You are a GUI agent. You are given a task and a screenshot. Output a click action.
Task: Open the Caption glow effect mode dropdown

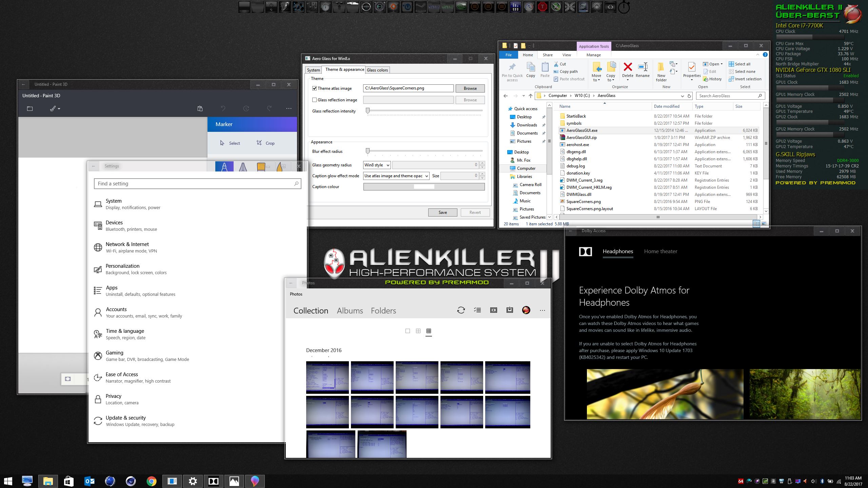[396, 176]
